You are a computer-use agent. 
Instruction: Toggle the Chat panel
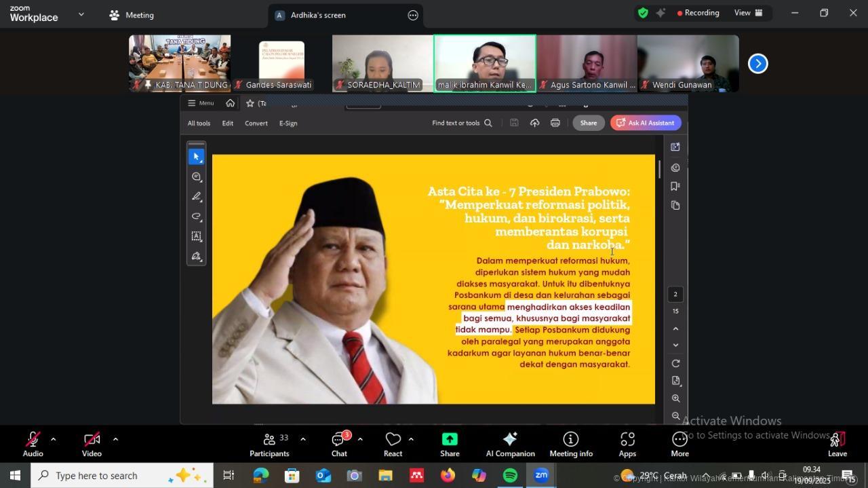pyautogui.click(x=339, y=445)
